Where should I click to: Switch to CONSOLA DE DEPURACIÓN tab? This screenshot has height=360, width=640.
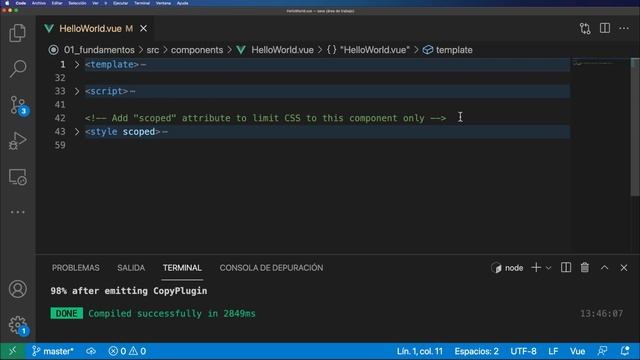click(x=271, y=268)
